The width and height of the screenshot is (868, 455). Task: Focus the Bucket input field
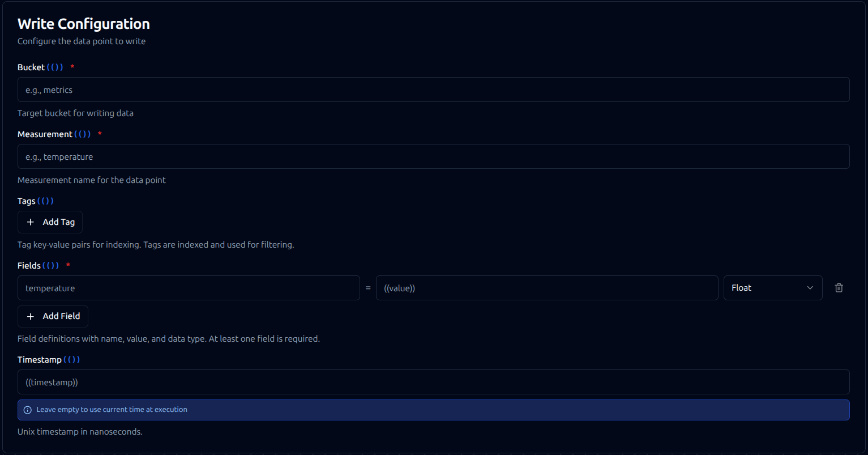tap(433, 90)
